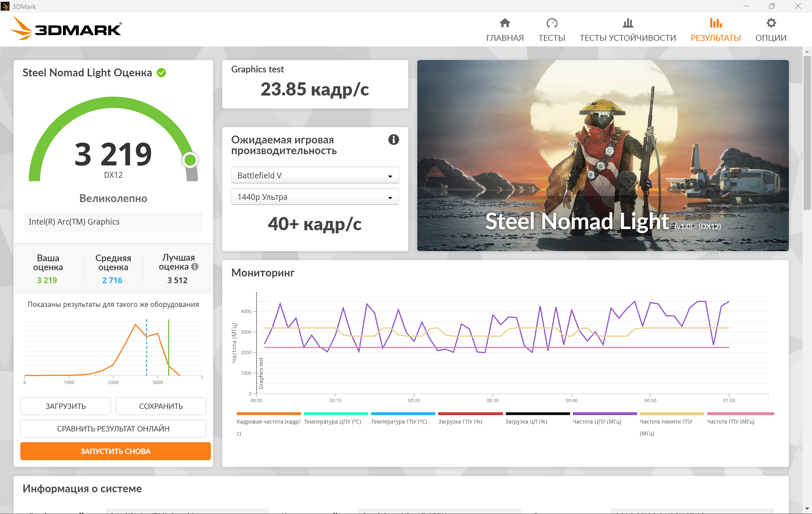
Task: Click info icon beside Ожидаемая игровая производительность
Action: (x=393, y=139)
